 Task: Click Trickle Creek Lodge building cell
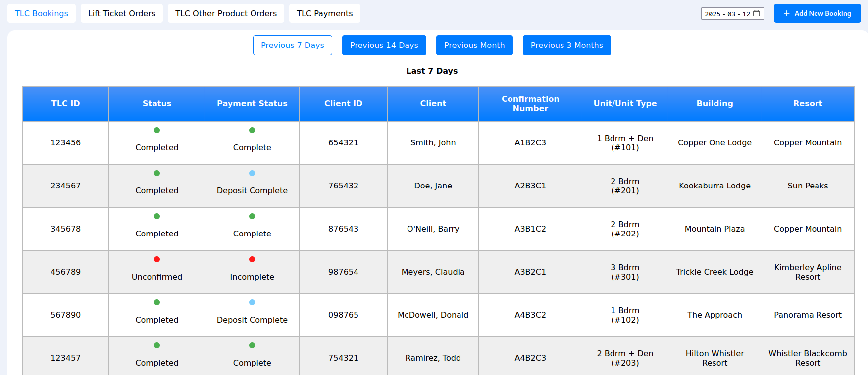[715, 272]
